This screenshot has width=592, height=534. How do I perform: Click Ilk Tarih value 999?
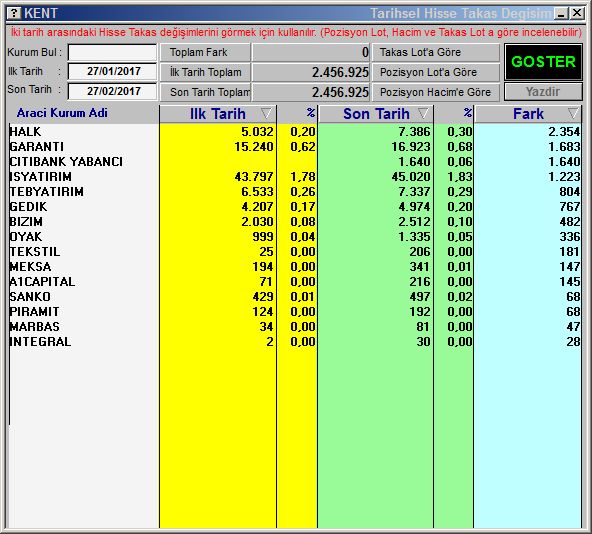(x=263, y=237)
